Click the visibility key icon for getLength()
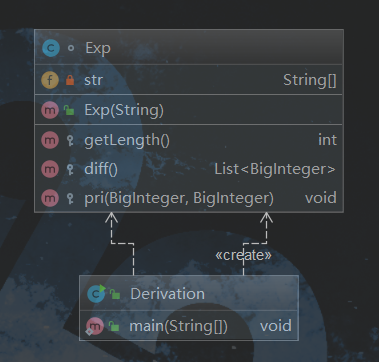This screenshot has height=362, width=379. click(70, 140)
